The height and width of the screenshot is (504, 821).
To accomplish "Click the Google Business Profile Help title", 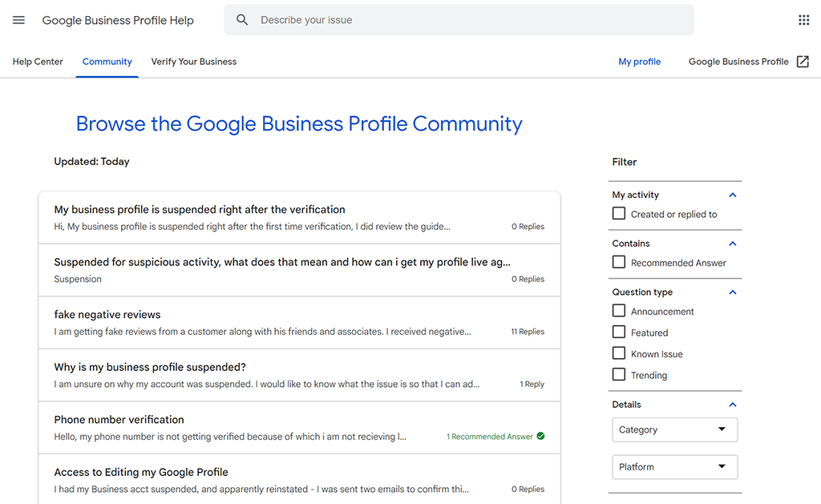I will click(118, 20).
